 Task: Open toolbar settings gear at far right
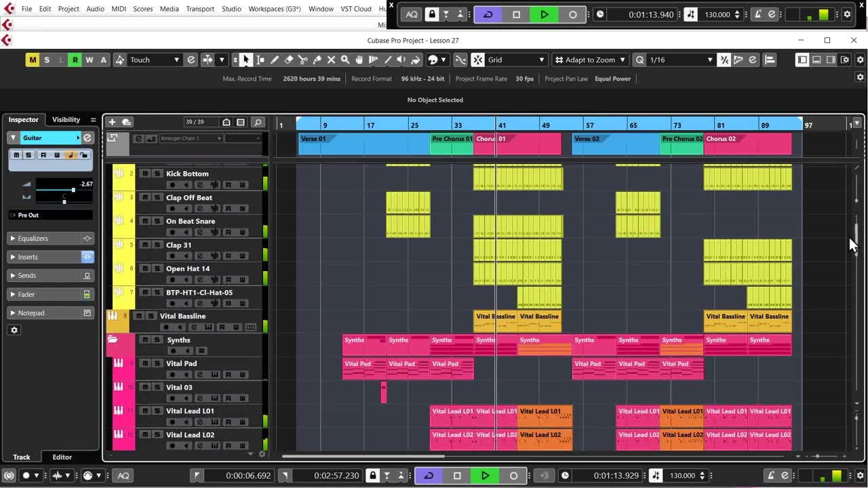point(860,60)
